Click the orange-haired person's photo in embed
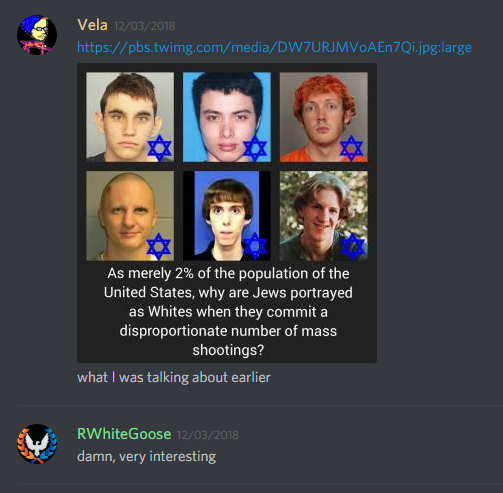 coord(324,117)
